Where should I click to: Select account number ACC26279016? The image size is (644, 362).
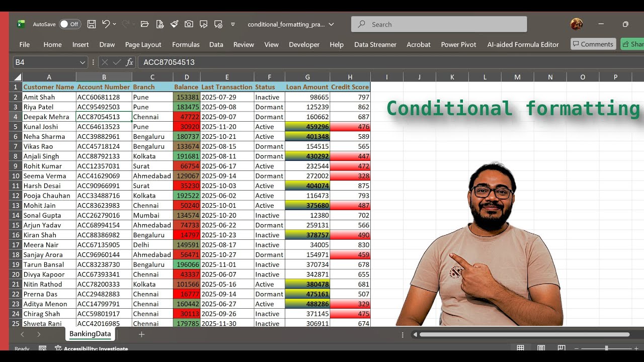pos(104,215)
